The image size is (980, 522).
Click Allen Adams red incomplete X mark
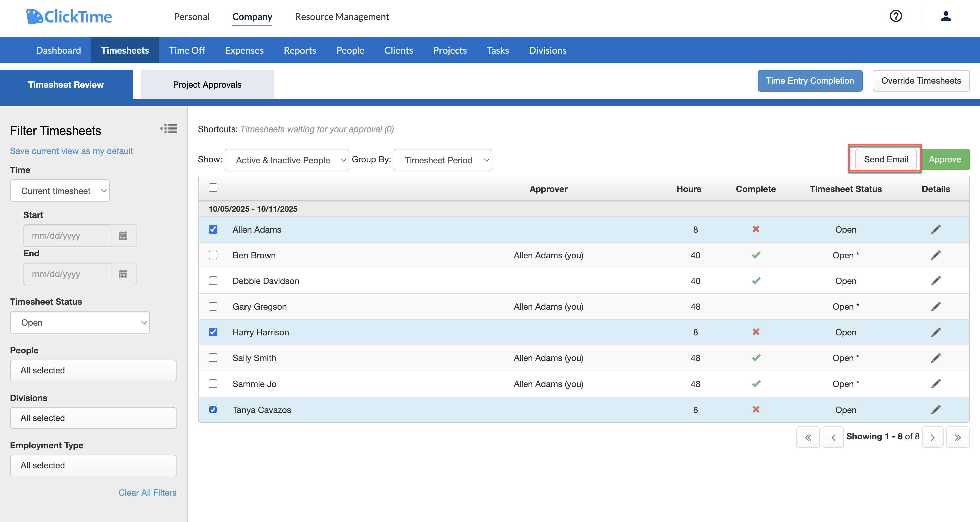tap(756, 229)
